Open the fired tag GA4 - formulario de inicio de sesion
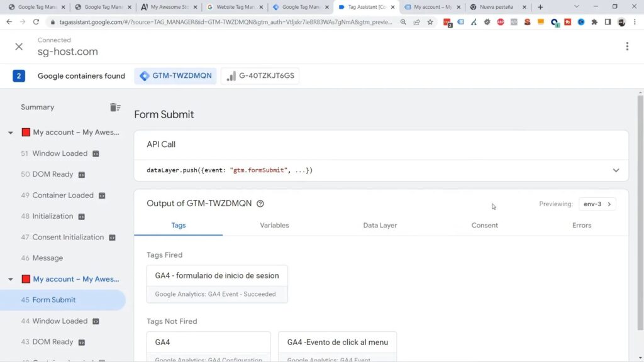 (x=217, y=284)
